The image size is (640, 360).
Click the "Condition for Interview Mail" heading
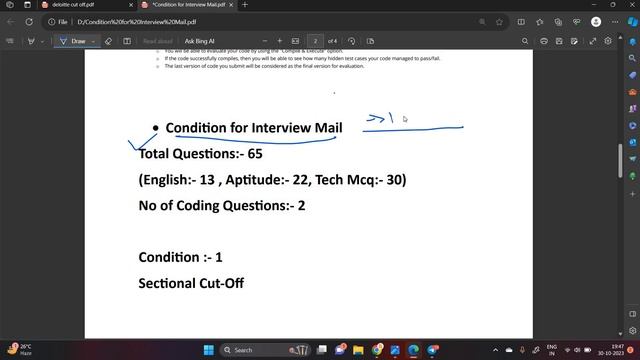(x=254, y=128)
